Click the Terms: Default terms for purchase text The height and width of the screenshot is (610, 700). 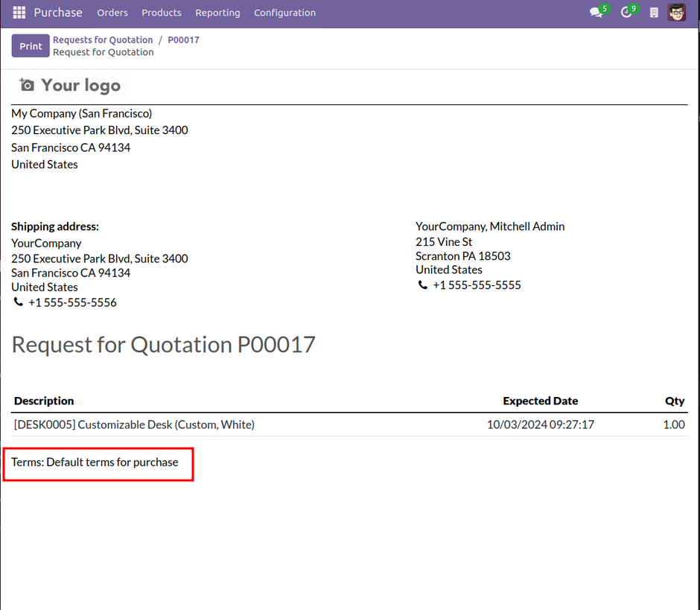click(95, 463)
